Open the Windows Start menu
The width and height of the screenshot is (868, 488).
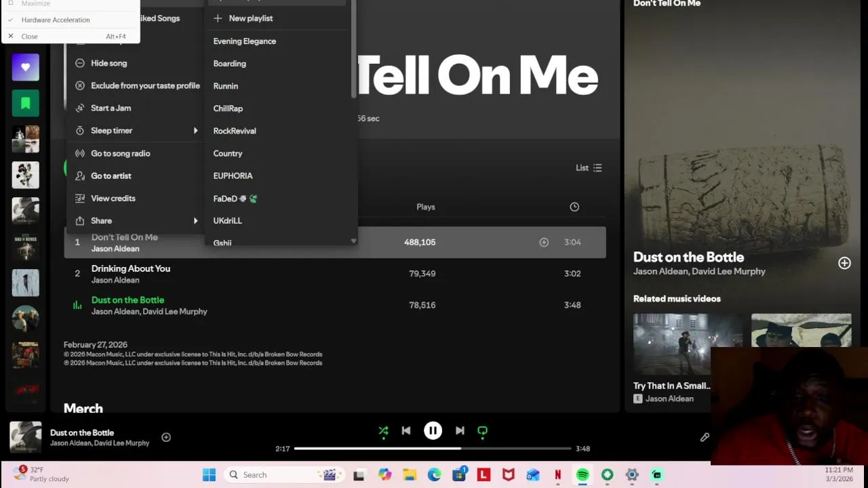pos(209,475)
